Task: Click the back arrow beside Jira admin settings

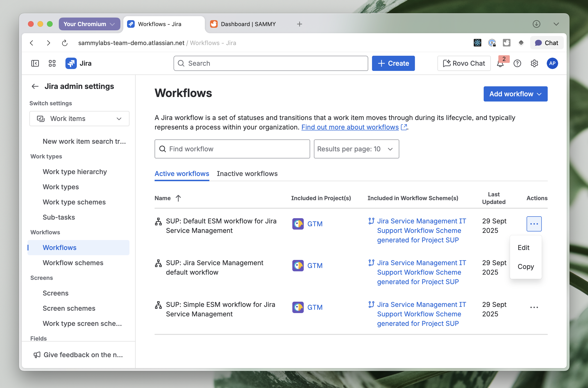Action: pyautogui.click(x=35, y=86)
